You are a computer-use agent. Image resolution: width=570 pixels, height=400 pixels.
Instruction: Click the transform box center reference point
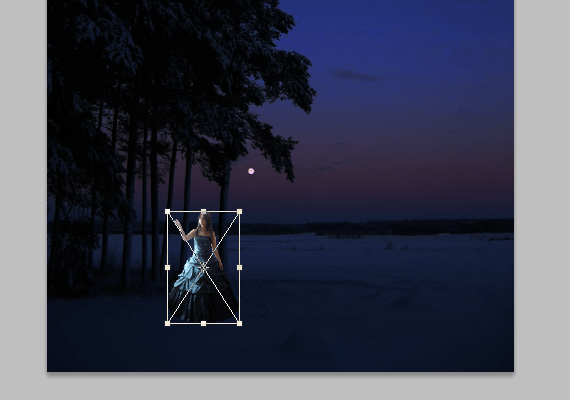click(x=204, y=268)
